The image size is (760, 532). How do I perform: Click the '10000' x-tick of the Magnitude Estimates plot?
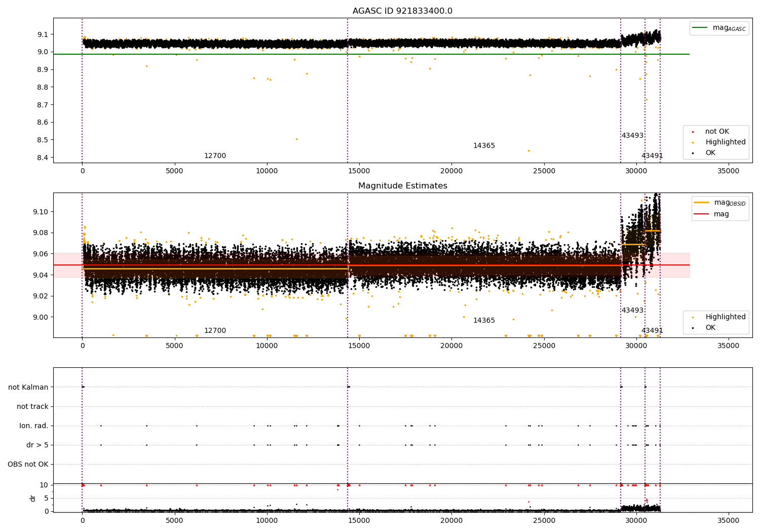point(267,346)
